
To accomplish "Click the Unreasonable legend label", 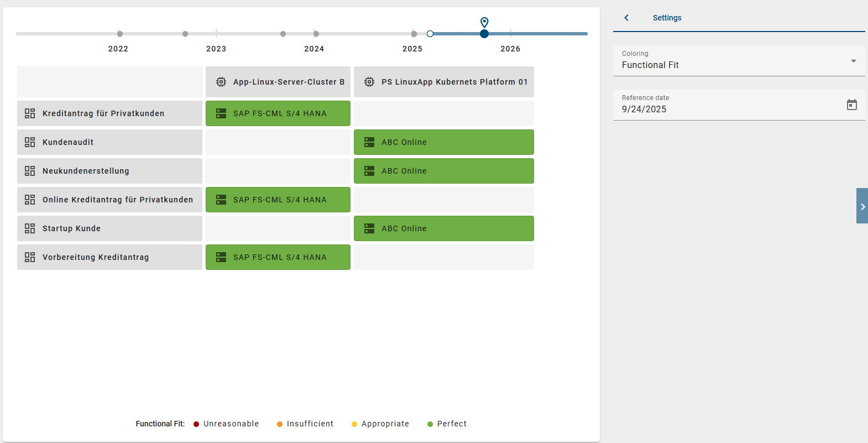I will 231,424.
